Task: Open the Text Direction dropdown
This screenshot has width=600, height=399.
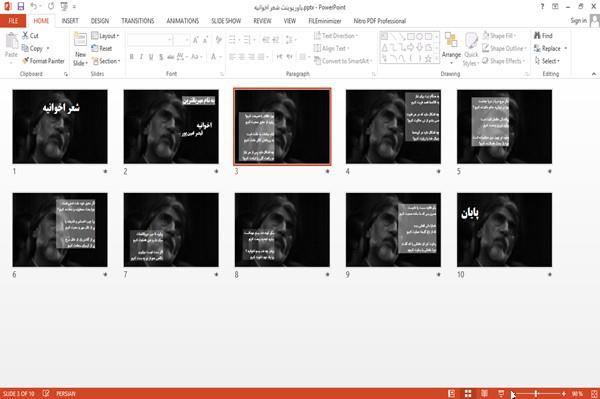Action: 336,36
